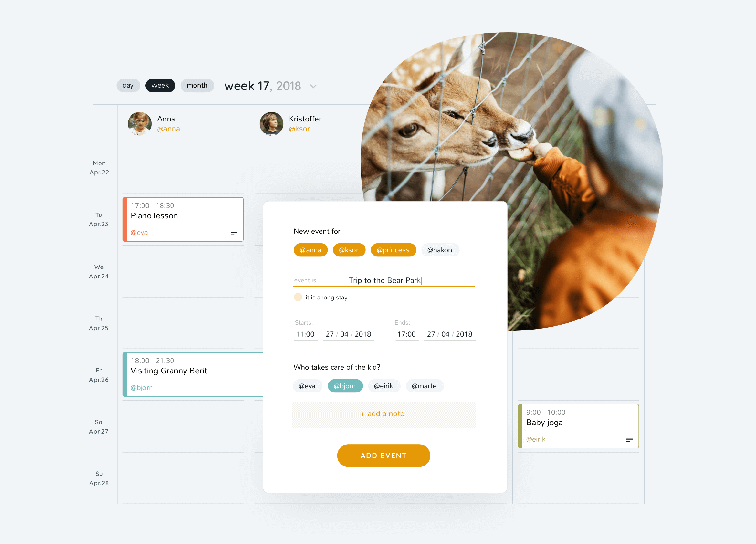Select @eva caretaker option
Screen dimensions: 756x544
tap(307, 386)
